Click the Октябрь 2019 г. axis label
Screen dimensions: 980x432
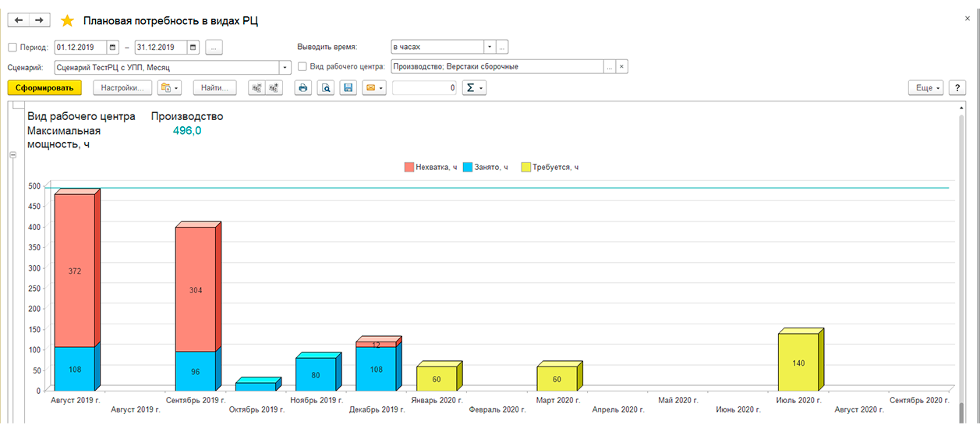(258, 409)
